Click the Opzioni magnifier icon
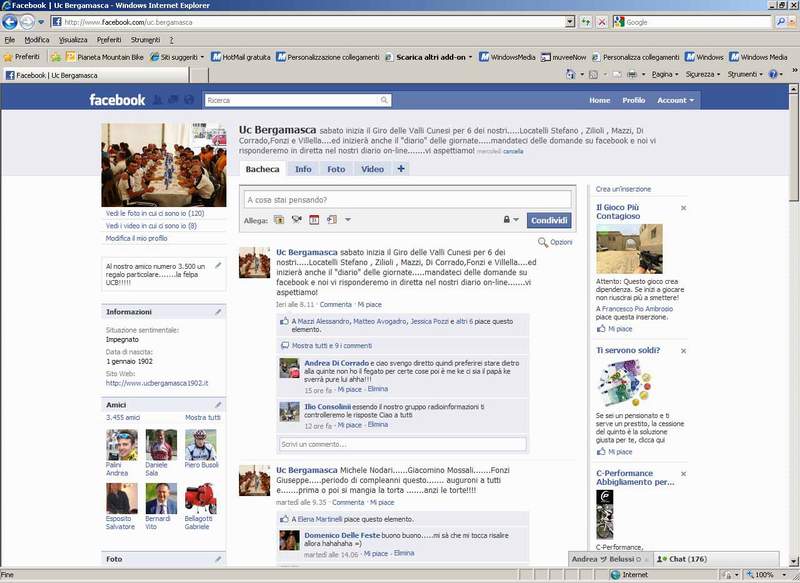The image size is (800, 583). click(542, 242)
